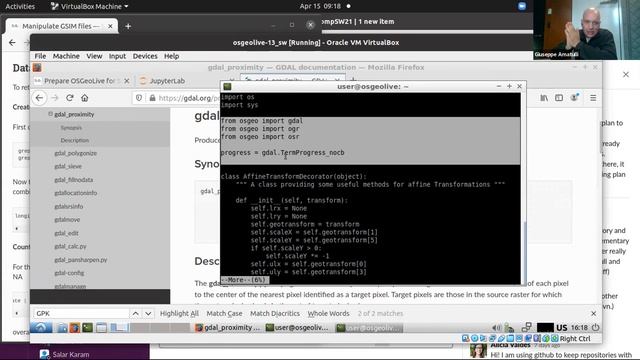Image resolution: width=640 pixels, height=360 pixels.
Task: Open the guest start menu button
Action: click(41, 327)
